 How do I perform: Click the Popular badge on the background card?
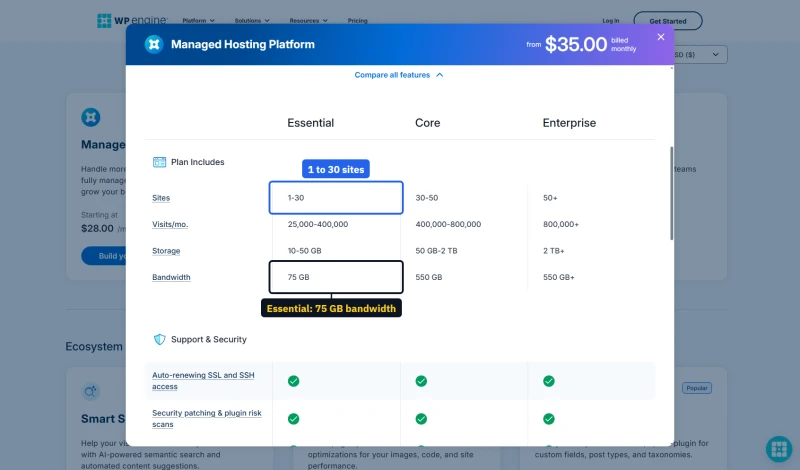point(696,388)
